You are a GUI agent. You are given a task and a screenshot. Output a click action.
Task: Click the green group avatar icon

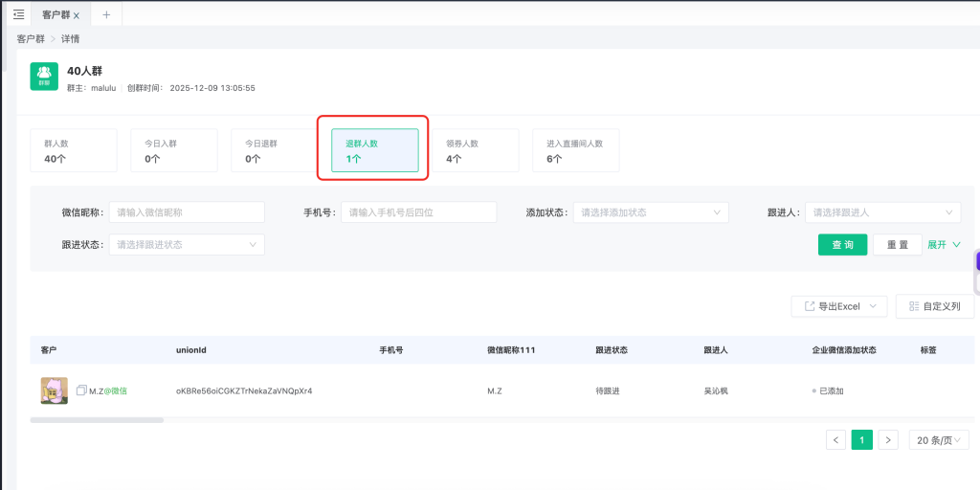pos(44,76)
